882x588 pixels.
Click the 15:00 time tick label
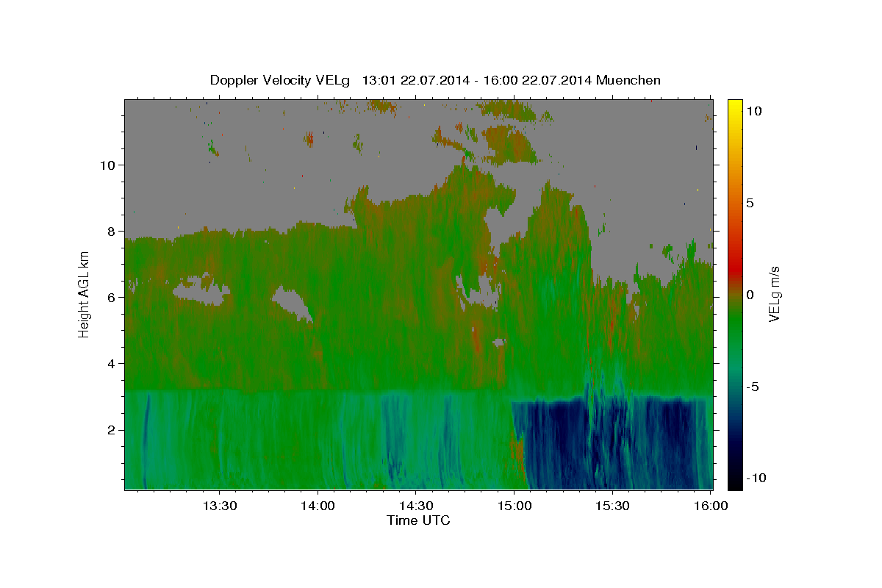point(514,506)
